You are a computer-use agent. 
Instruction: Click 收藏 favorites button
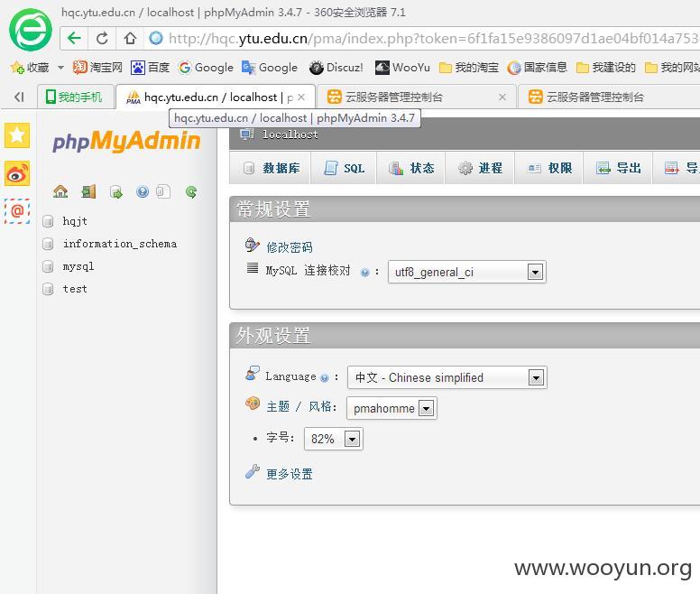point(31,68)
